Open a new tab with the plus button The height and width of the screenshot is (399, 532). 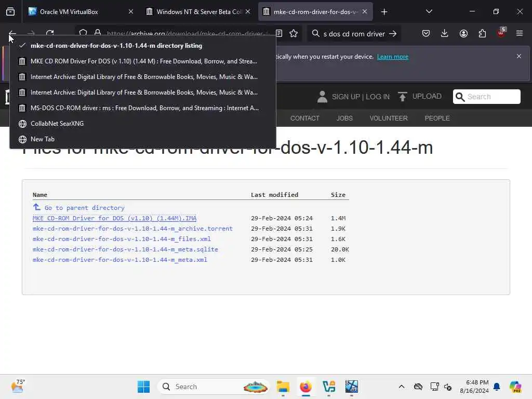pyautogui.click(x=384, y=12)
